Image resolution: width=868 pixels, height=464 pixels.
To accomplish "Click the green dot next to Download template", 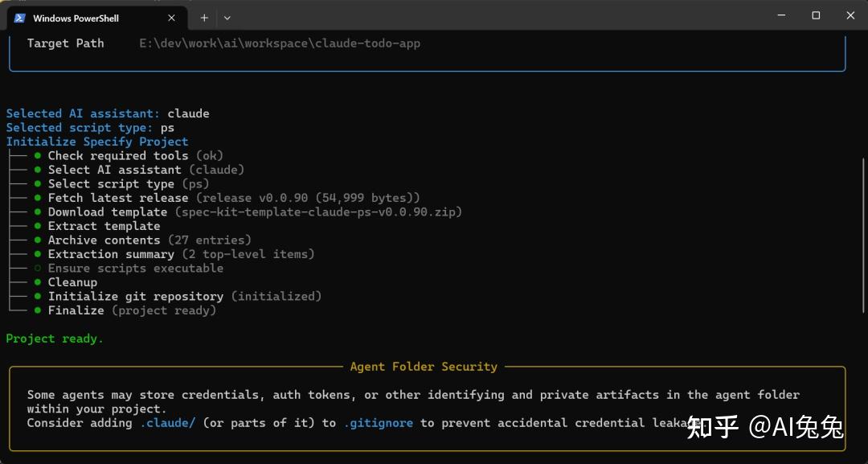I will pos(37,211).
